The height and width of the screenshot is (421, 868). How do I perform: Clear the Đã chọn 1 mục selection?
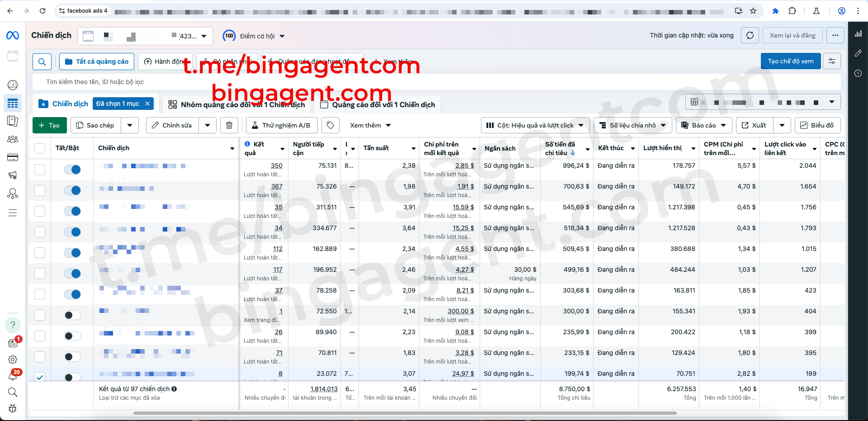click(x=147, y=104)
